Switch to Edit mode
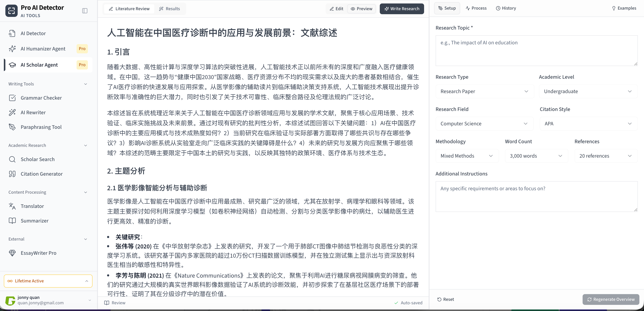This screenshot has width=644, height=311. [336, 9]
